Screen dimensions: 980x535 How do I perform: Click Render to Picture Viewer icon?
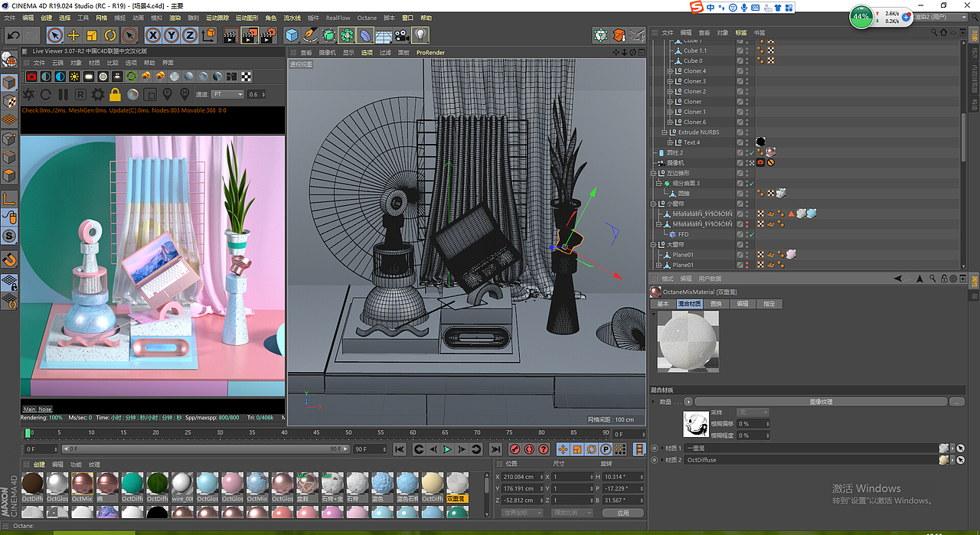point(250,35)
